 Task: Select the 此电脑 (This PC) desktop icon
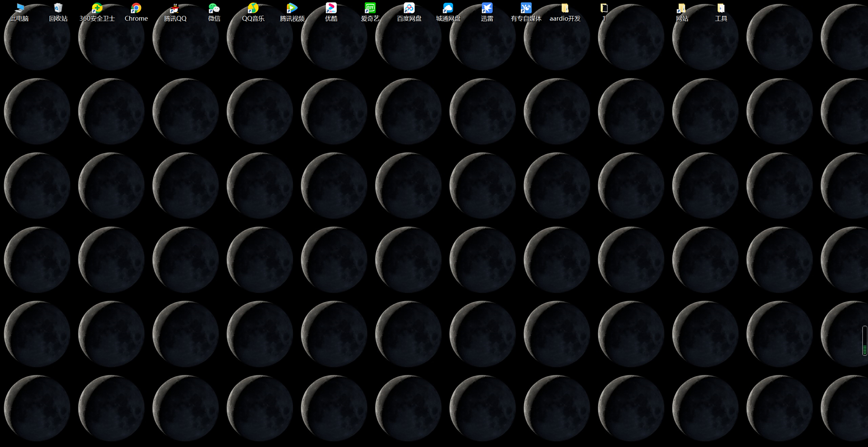point(20,8)
